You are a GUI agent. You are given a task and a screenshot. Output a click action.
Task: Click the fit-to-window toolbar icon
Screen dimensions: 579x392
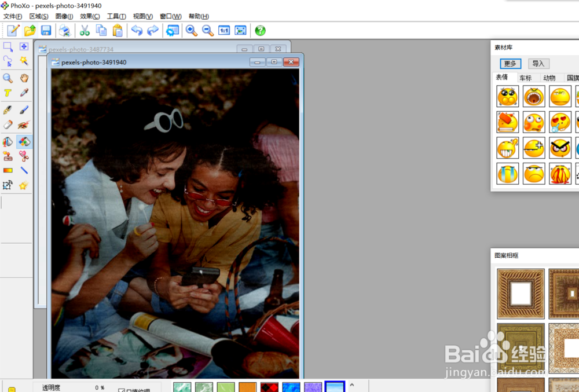[240, 30]
